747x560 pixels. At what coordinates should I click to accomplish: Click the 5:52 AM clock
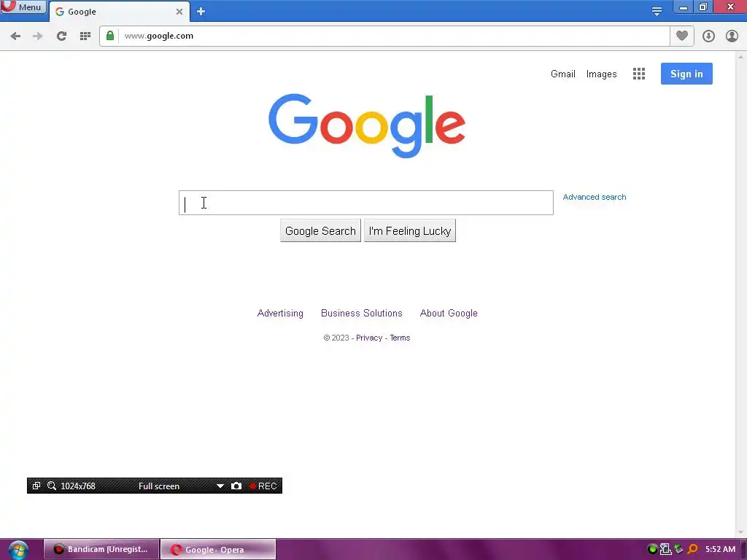coord(720,549)
